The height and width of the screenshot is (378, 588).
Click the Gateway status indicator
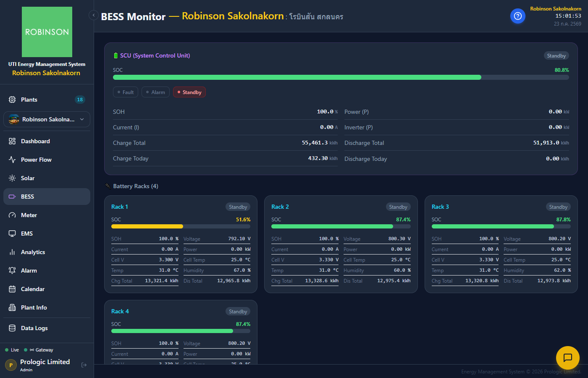coord(39,350)
